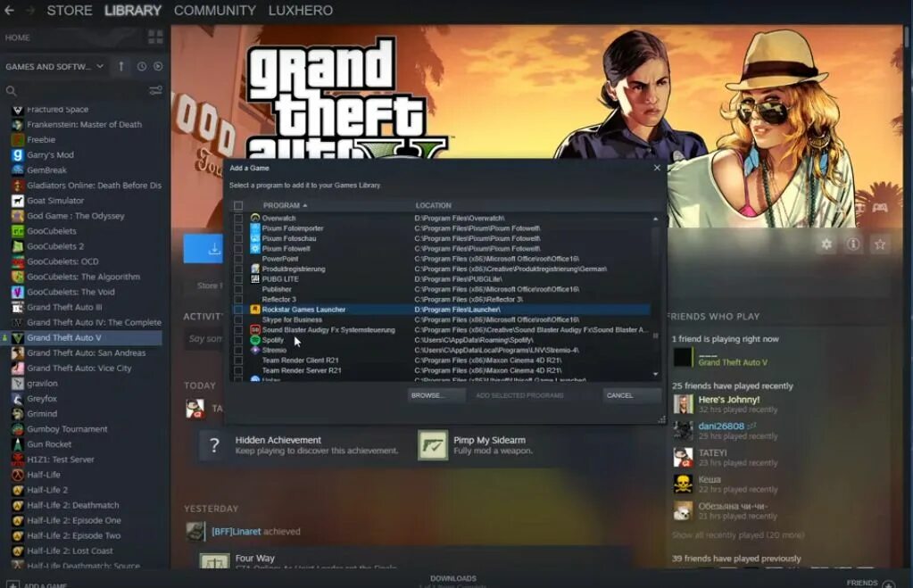Check the Overwatch program checkbox
This screenshot has height=588, width=913.
[x=238, y=218]
